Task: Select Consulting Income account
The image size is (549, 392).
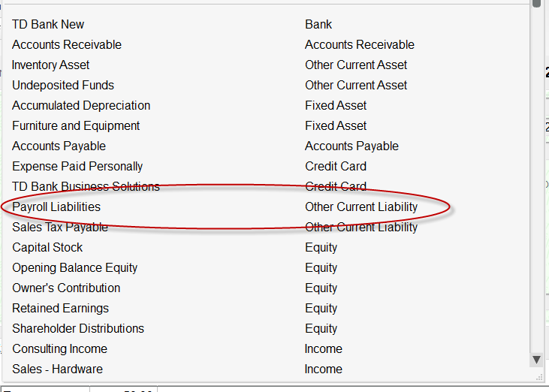Action: 59,349
